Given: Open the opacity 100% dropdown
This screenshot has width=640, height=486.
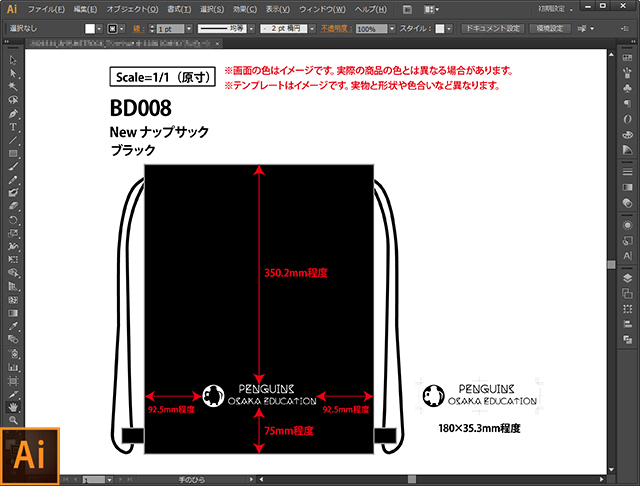Looking at the screenshot, I should [x=392, y=29].
